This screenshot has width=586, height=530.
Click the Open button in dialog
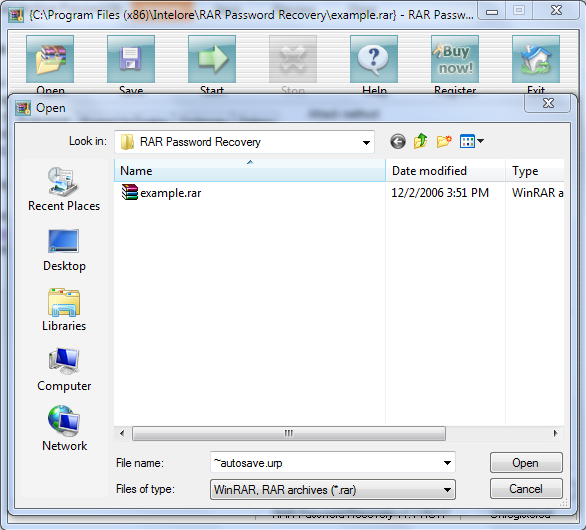(526, 463)
